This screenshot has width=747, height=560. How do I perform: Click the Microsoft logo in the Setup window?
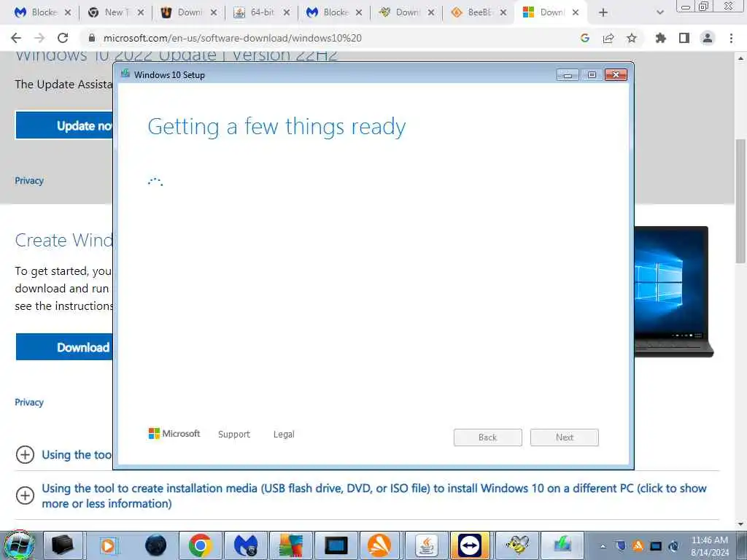point(174,433)
